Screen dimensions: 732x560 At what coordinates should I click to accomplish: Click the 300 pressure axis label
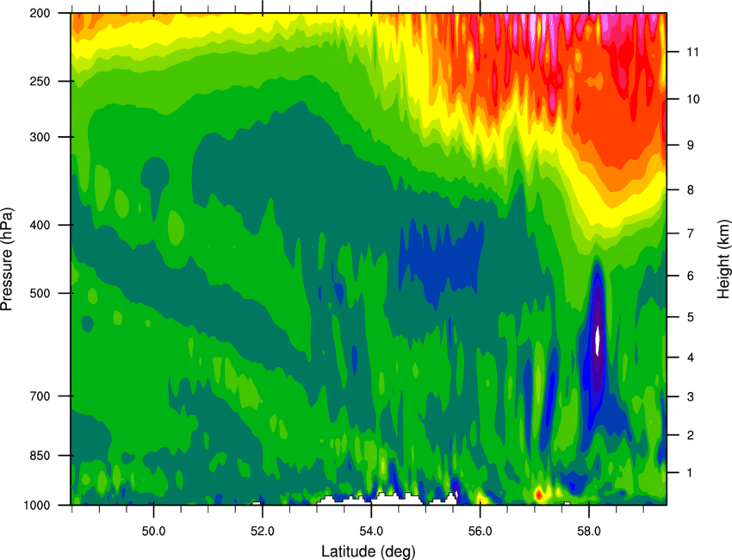point(40,137)
